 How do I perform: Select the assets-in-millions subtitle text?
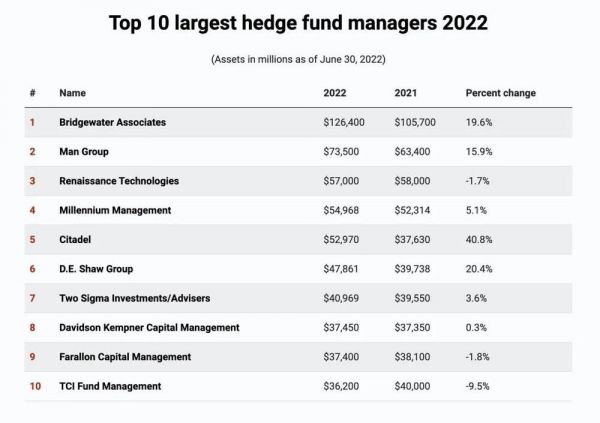point(299,60)
